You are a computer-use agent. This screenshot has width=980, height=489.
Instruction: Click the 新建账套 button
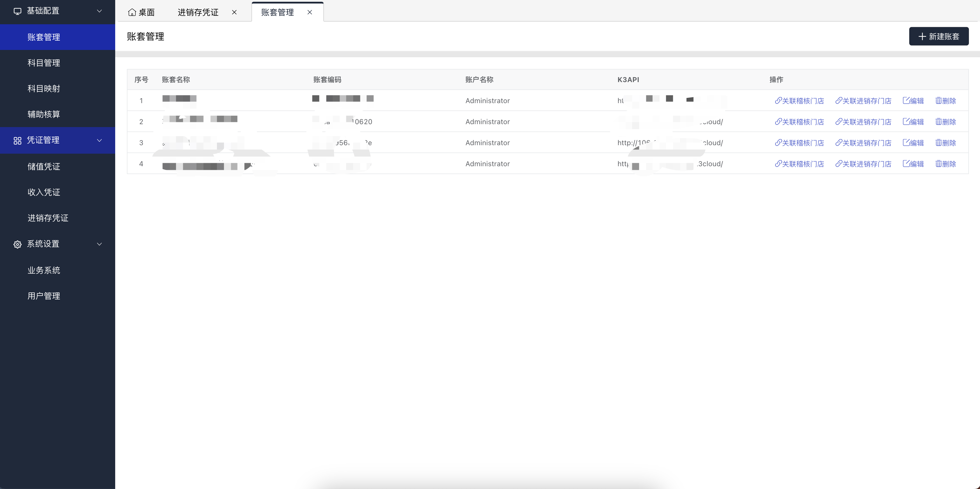[938, 36]
